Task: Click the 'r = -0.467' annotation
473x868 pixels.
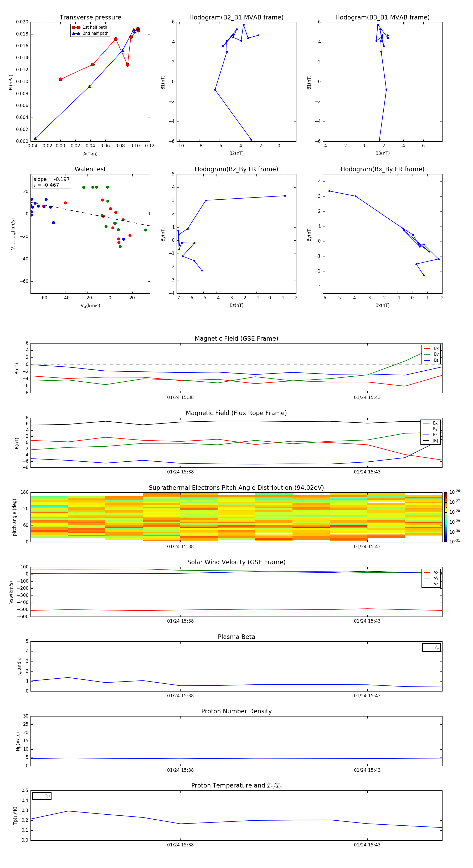Action: [x=47, y=185]
